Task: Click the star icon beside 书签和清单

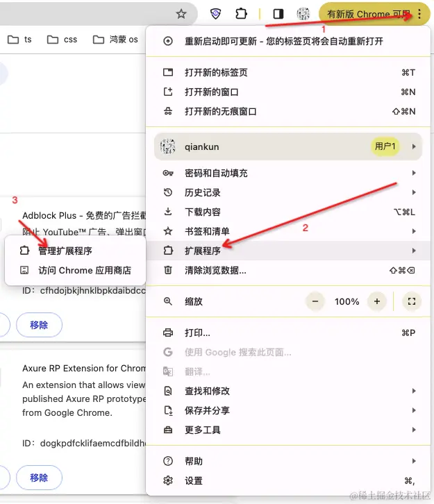Action: [x=168, y=231]
